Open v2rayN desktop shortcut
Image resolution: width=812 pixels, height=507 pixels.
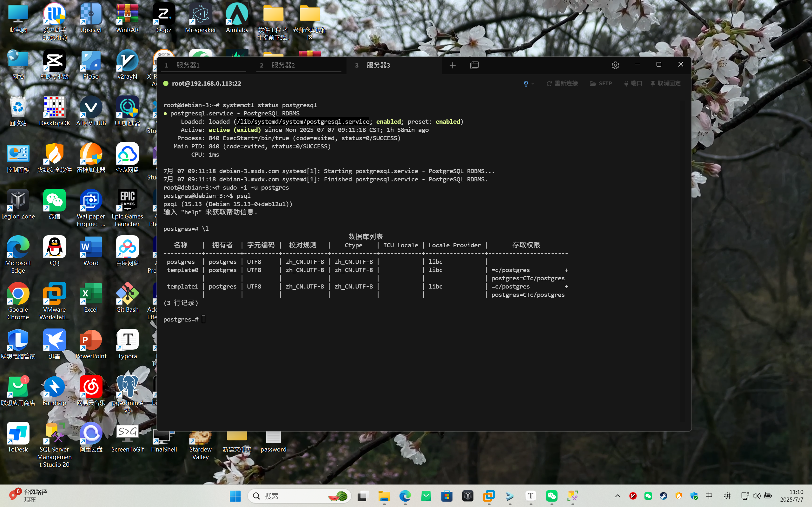[128, 65]
